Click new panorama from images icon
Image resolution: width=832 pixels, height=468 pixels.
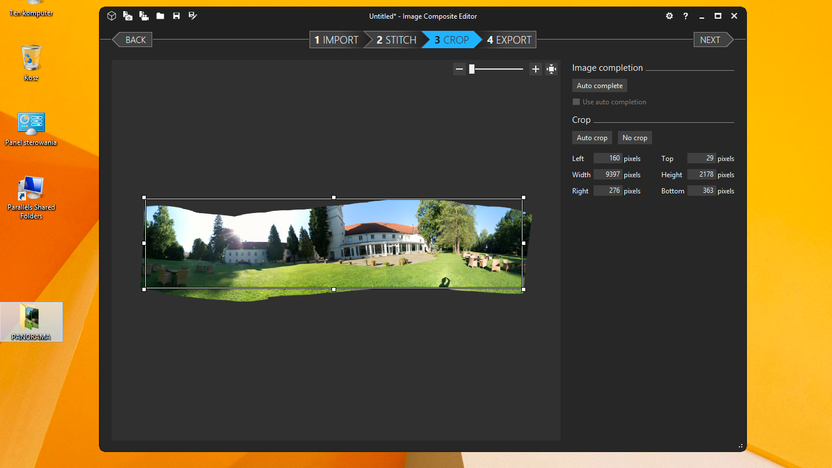coord(128,16)
